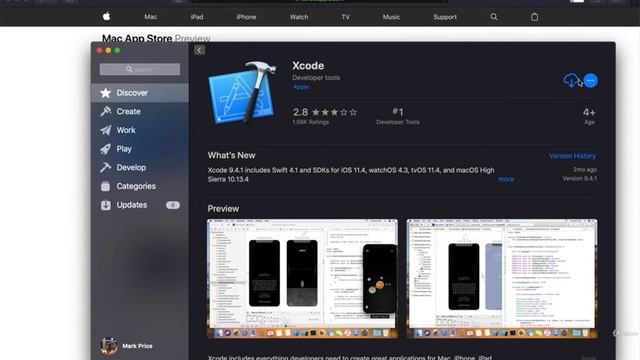Click the search magnifier in Apple navigation
Image resolution: width=640 pixels, height=360 pixels.
tap(494, 17)
